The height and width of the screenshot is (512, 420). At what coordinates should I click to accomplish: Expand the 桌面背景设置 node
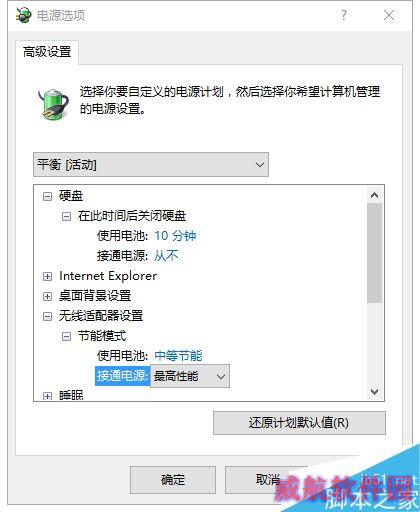pyautogui.click(x=47, y=296)
